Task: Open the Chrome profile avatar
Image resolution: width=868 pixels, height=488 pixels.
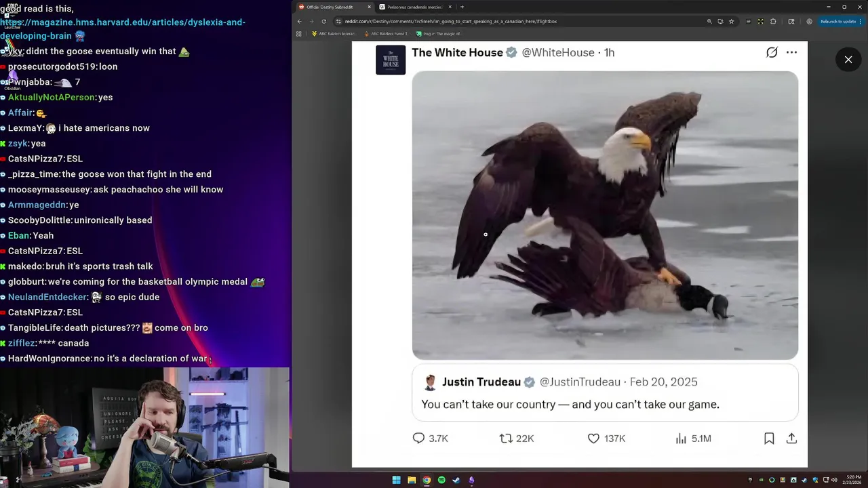Action: [x=809, y=21]
